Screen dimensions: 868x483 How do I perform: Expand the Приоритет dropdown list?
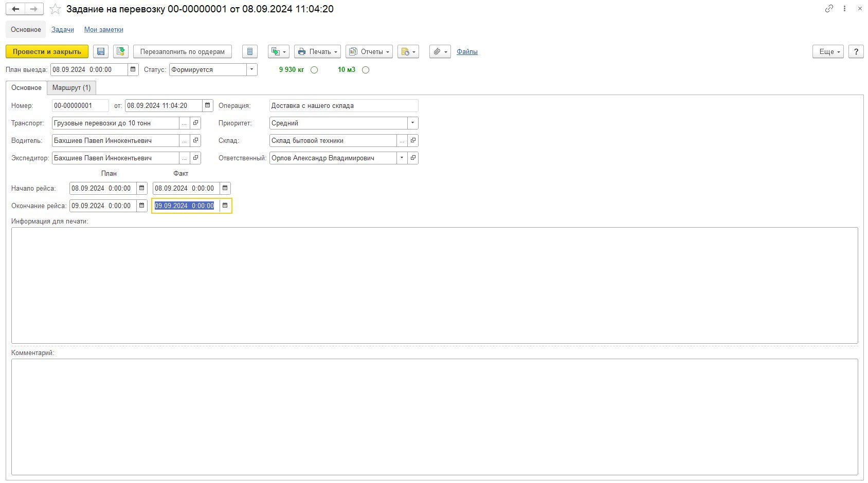click(412, 123)
